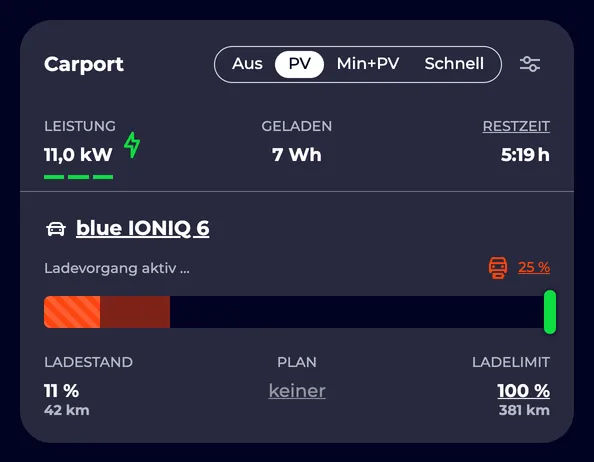Viewport: 594px width, 462px height.
Task: Activate Schnell charging mode
Action: click(454, 64)
